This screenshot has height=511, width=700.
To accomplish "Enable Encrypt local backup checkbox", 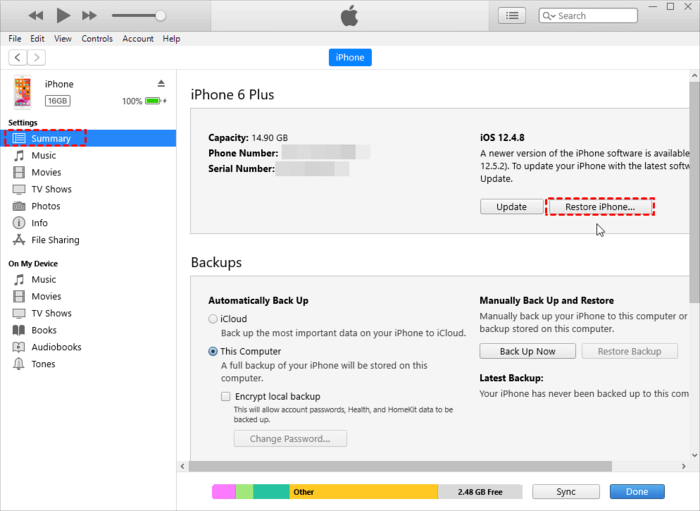I will (x=226, y=396).
